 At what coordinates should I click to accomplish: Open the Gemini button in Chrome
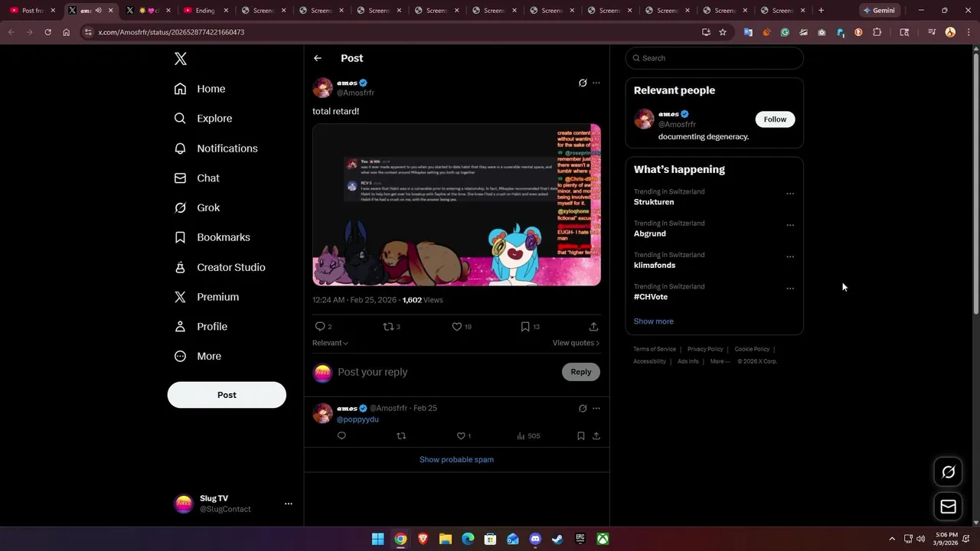879,11
